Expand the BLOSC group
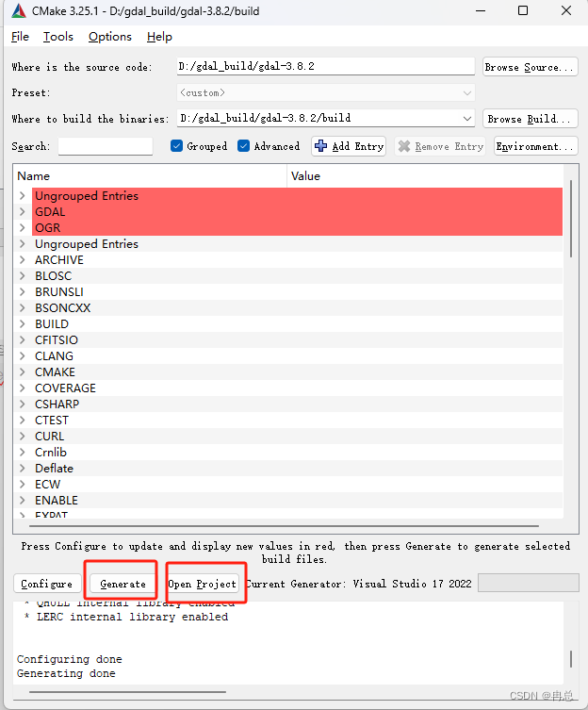 click(x=23, y=275)
